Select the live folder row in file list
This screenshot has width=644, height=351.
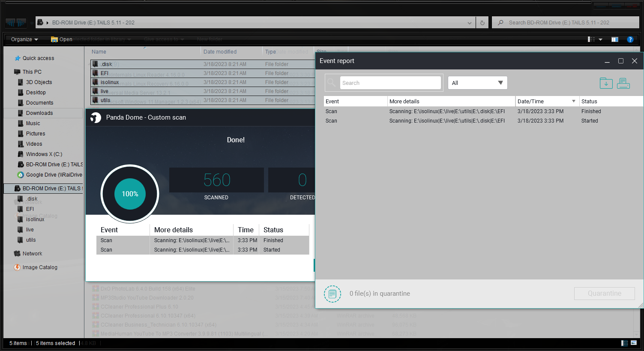[202, 91]
